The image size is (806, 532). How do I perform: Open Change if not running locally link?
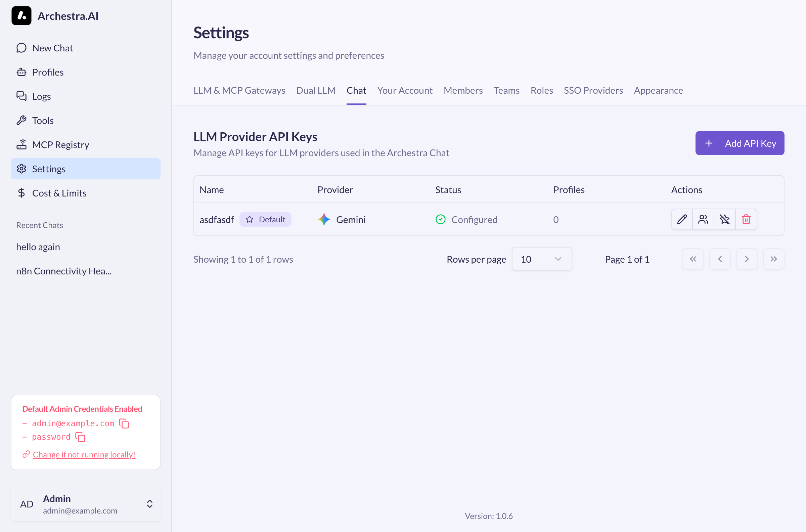click(84, 454)
